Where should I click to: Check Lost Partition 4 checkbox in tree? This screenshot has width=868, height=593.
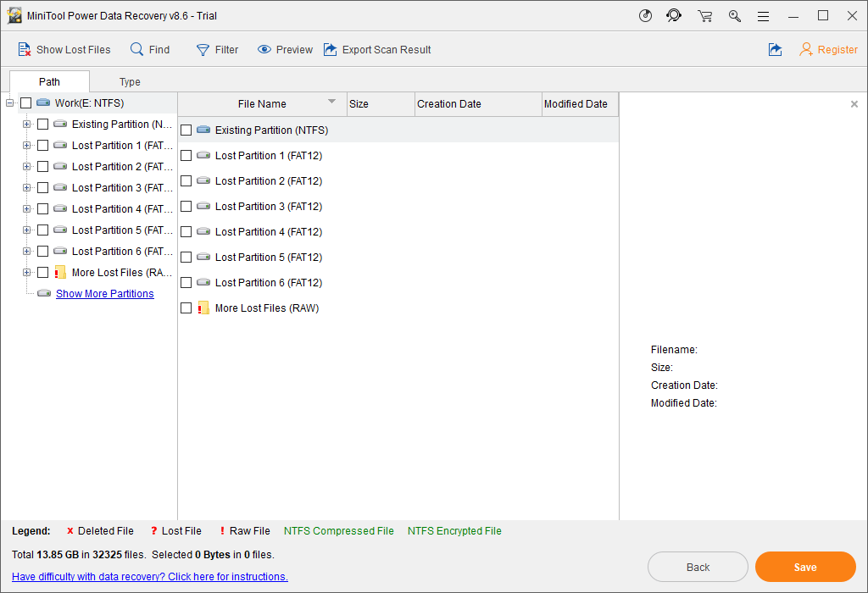[x=42, y=209]
